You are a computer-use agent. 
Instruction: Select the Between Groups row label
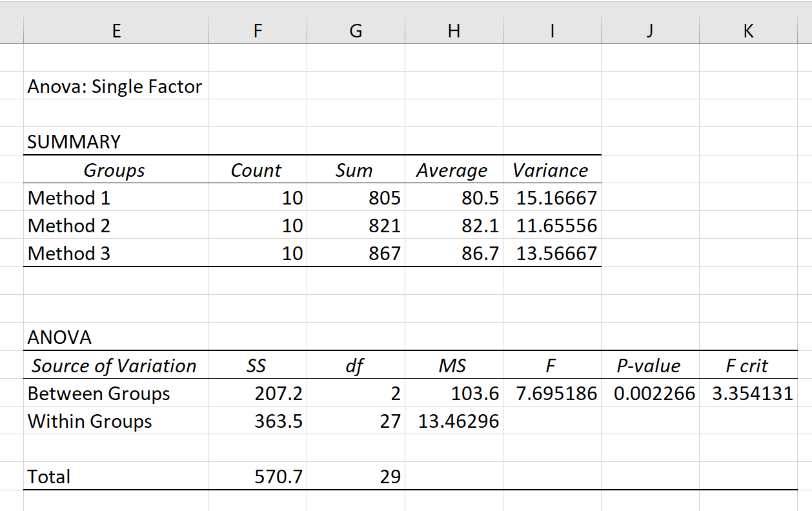pos(116,393)
